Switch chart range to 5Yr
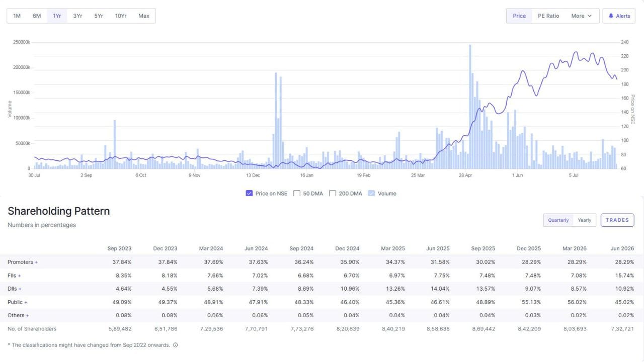Screen dimensions: 644x362 pyautogui.click(x=99, y=16)
